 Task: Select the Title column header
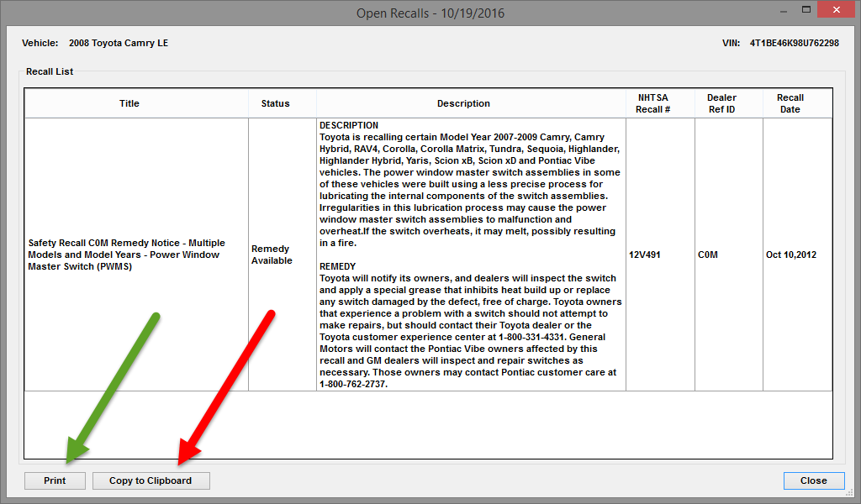(137, 103)
